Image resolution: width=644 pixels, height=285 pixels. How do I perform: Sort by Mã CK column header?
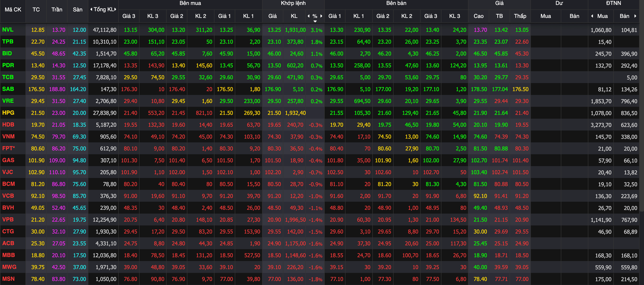[13, 9]
